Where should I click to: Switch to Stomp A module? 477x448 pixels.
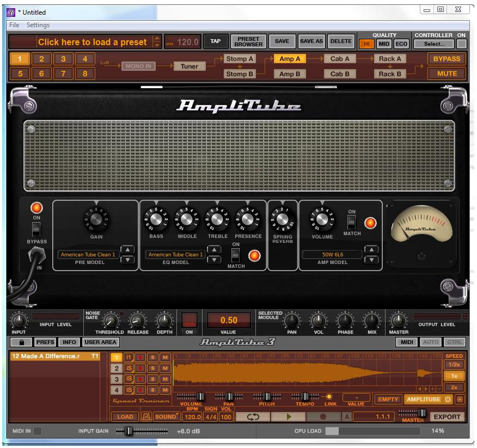pos(240,59)
